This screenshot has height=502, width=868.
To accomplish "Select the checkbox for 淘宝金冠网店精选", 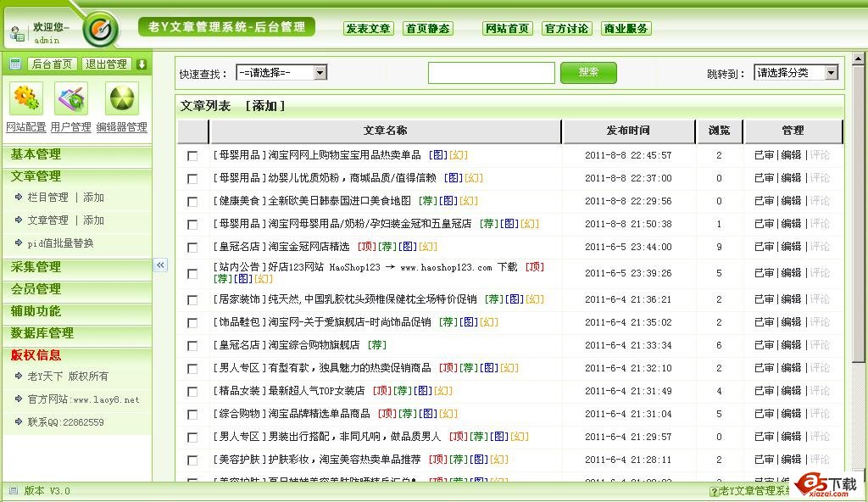I will (192, 248).
